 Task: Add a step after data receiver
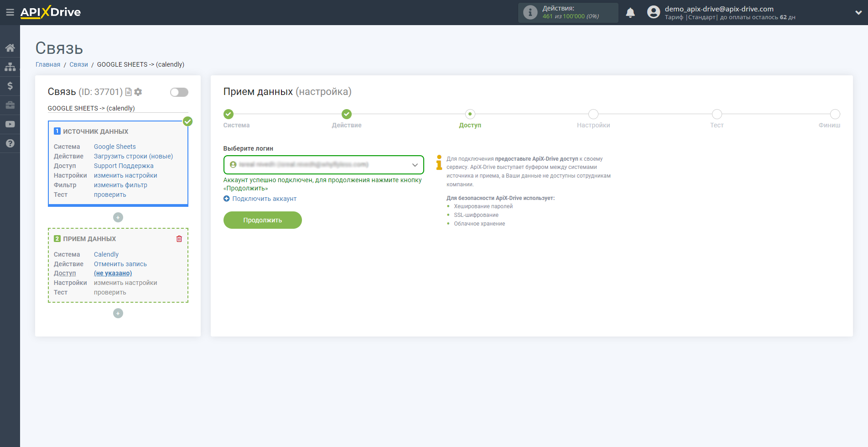[118, 313]
